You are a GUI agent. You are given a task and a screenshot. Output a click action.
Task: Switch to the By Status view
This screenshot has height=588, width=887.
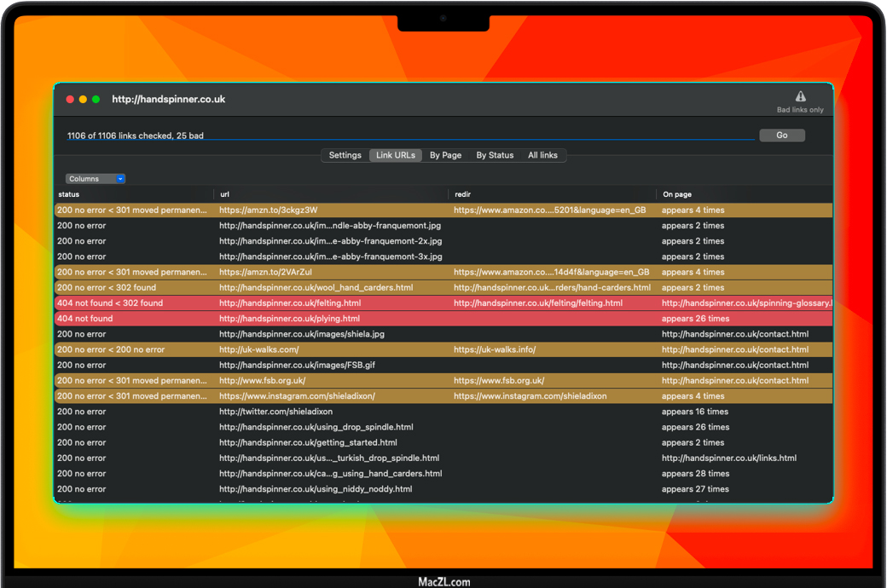495,155
